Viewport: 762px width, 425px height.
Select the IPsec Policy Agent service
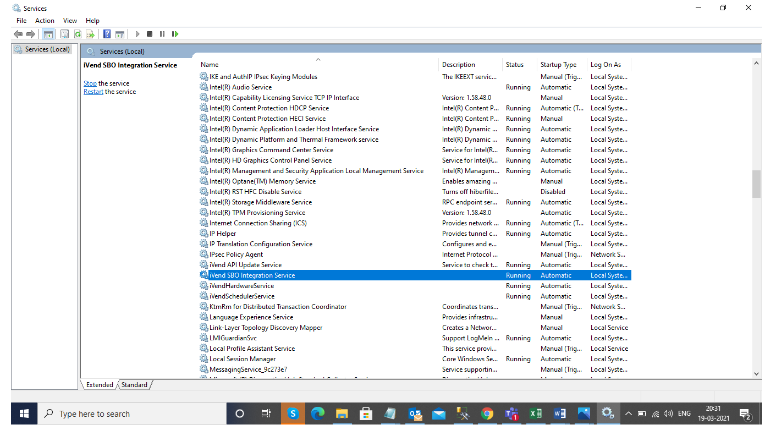click(x=415, y=255)
